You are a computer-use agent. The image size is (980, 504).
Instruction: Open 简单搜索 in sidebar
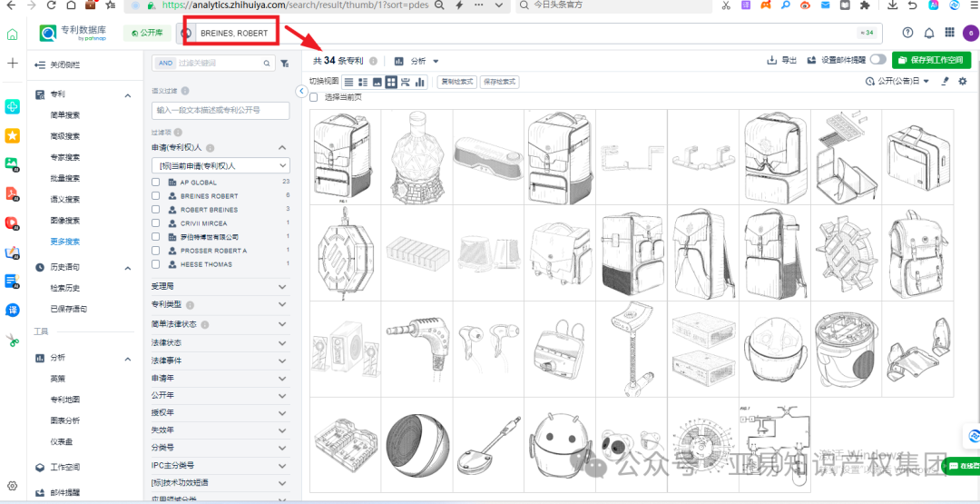(65, 115)
